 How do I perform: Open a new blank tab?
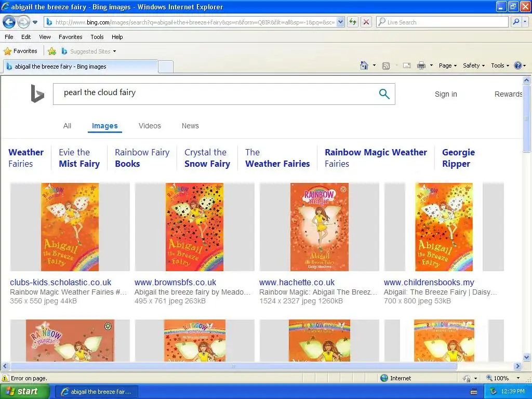click(x=166, y=66)
